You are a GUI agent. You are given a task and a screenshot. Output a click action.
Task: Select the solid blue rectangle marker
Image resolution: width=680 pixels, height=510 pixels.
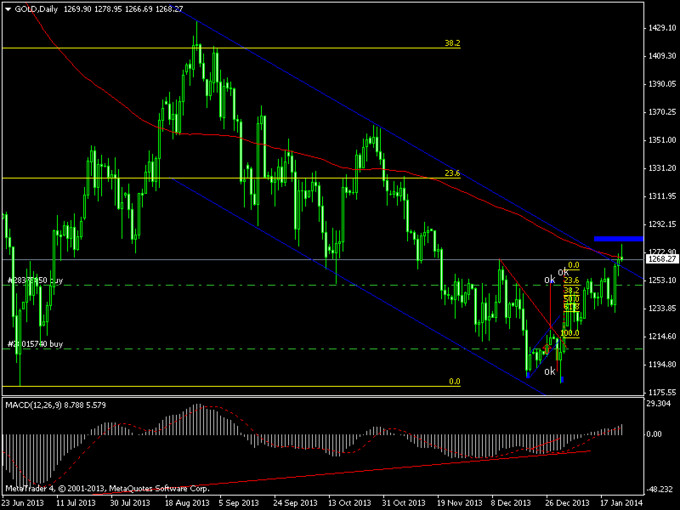[611, 238]
